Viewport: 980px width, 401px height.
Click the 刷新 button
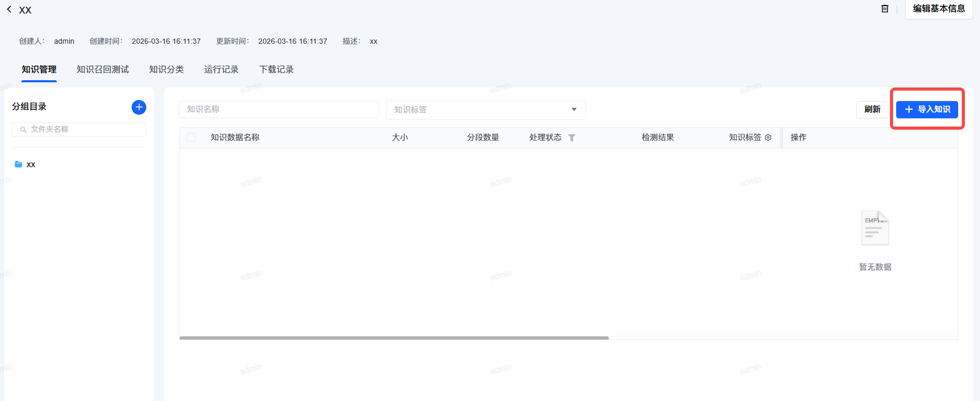pos(872,109)
